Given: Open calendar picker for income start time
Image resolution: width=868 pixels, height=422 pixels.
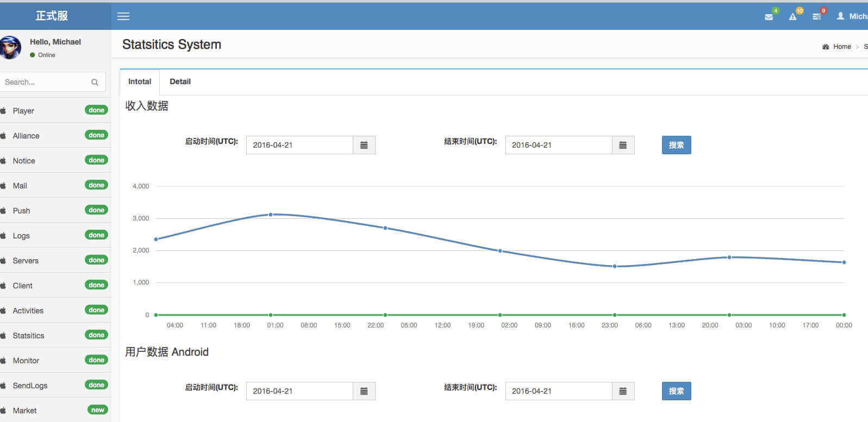Looking at the screenshot, I should [x=364, y=145].
